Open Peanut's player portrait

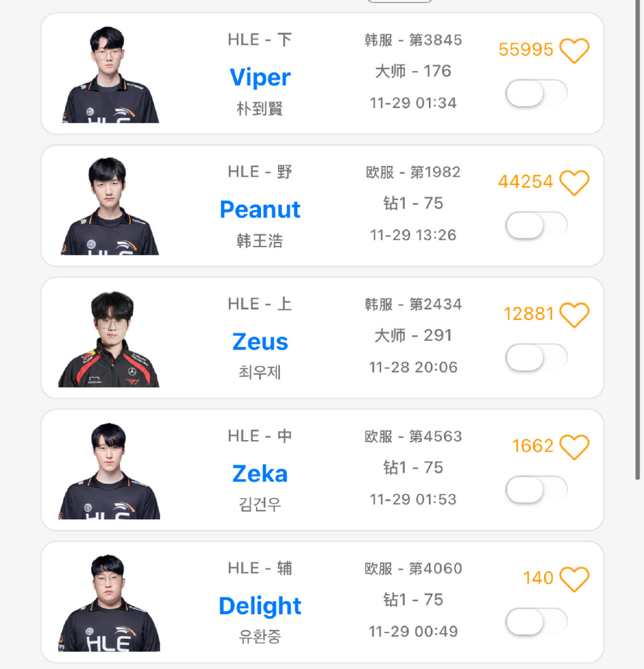pyautogui.click(x=109, y=207)
